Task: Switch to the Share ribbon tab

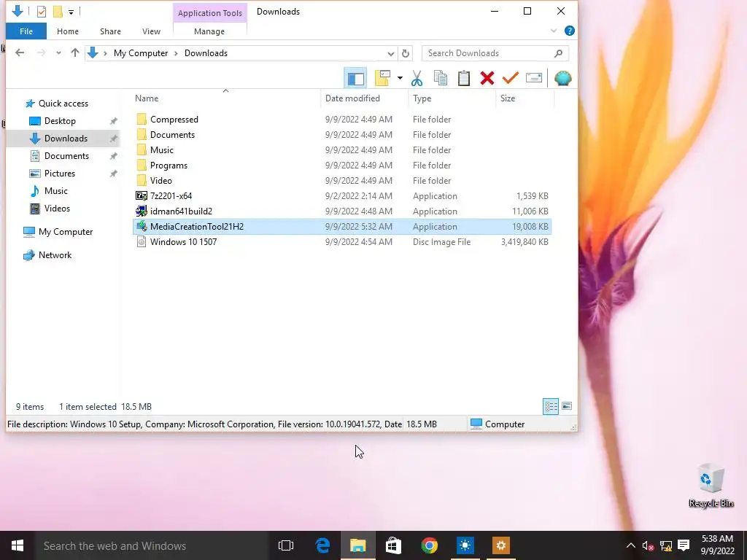Action: point(110,31)
